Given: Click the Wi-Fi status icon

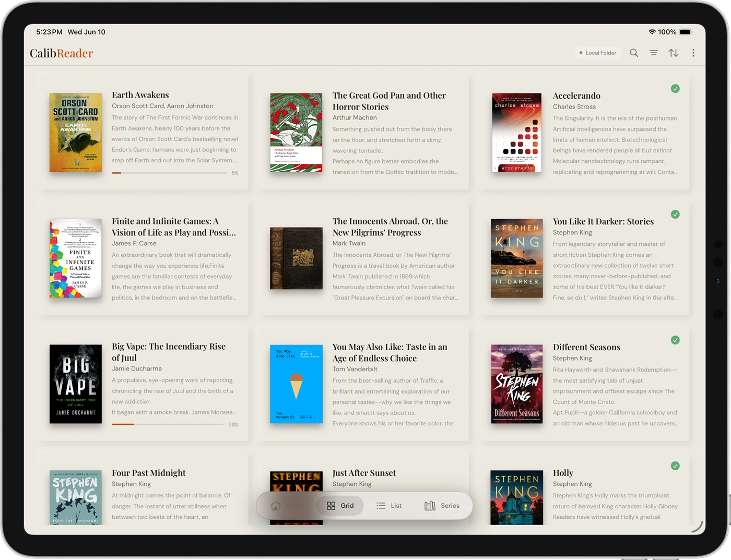Looking at the screenshot, I should click(652, 32).
